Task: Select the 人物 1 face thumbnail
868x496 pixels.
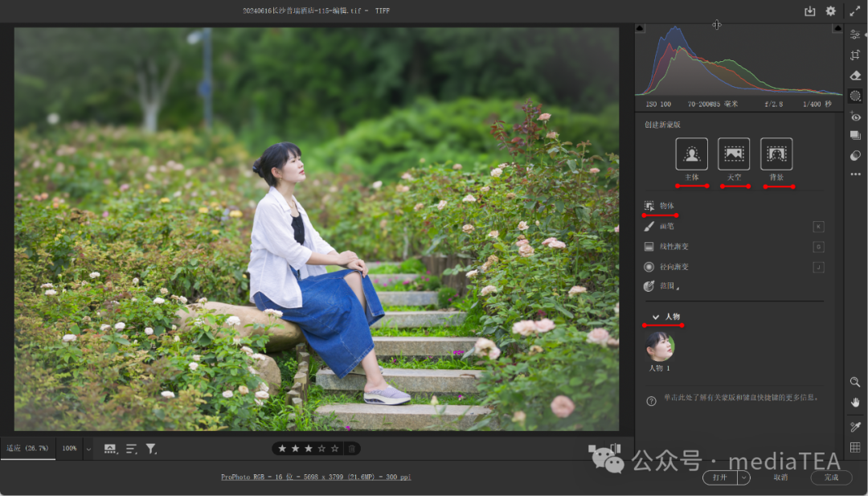Action: (659, 346)
